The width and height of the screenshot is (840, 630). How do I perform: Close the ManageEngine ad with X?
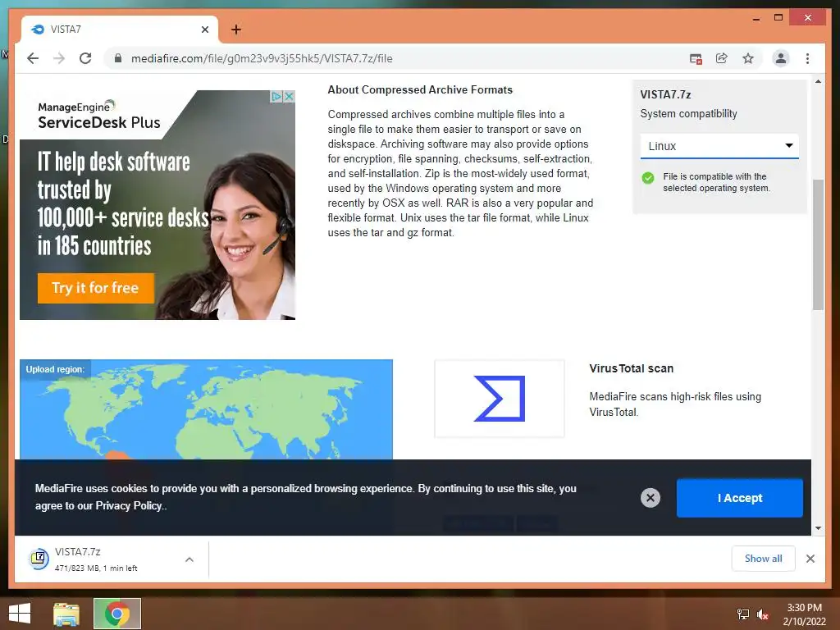(x=289, y=97)
